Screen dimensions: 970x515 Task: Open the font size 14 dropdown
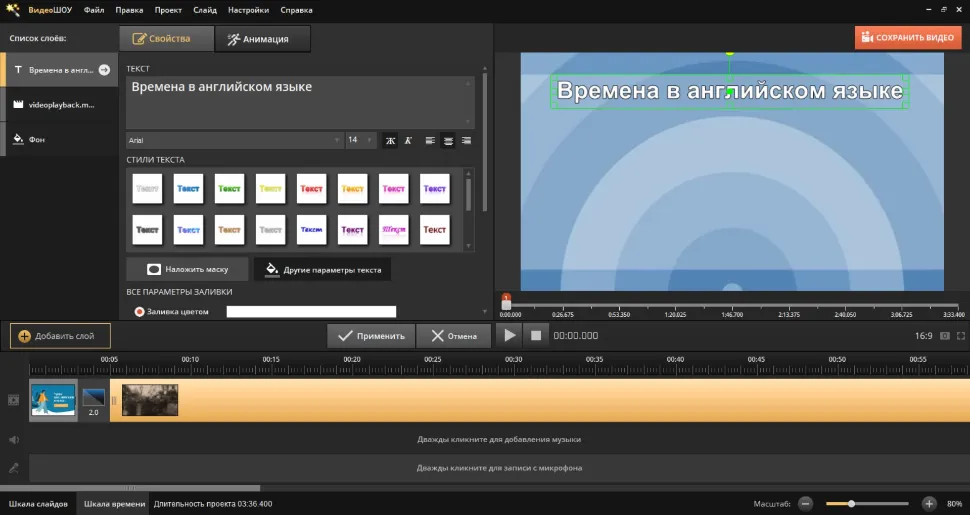[x=361, y=141]
